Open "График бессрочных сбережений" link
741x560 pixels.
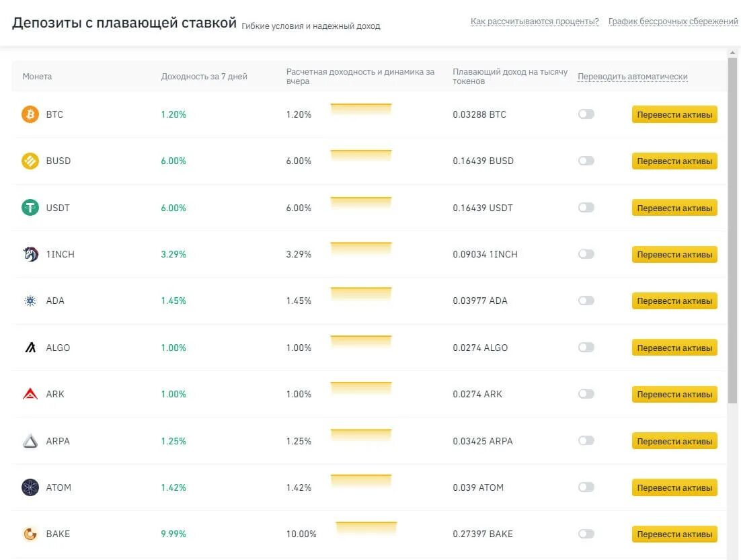[x=673, y=22]
